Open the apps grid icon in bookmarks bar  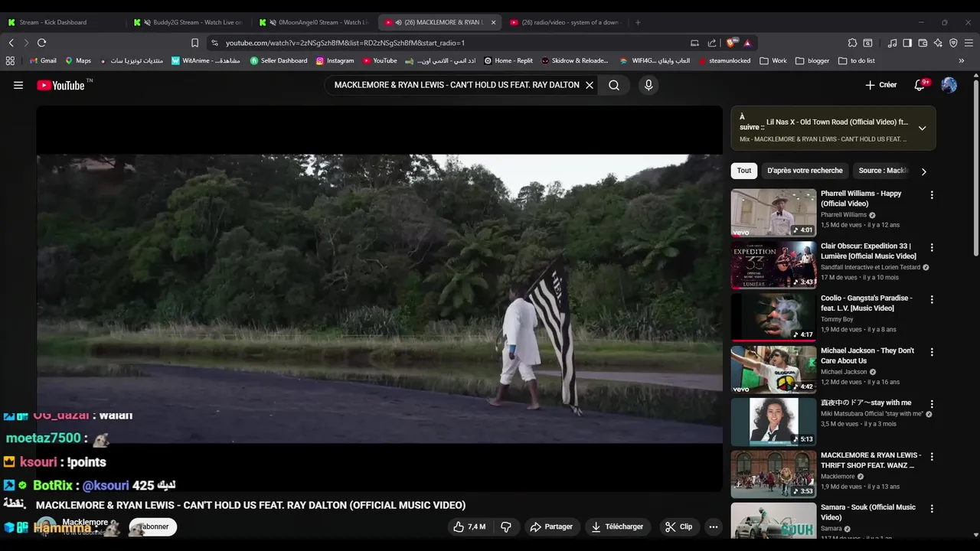(x=10, y=60)
